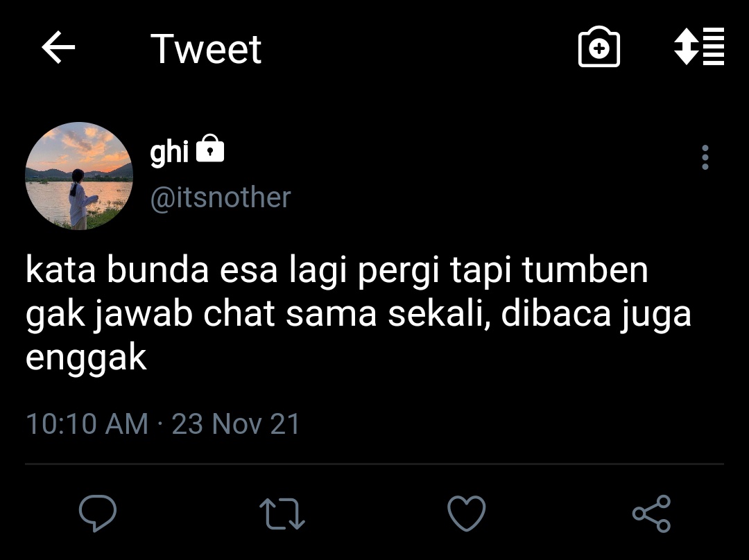This screenshot has height=560, width=749.
Task: Open the profile via the name ghi
Action: pyautogui.click(x=169, y=152)
